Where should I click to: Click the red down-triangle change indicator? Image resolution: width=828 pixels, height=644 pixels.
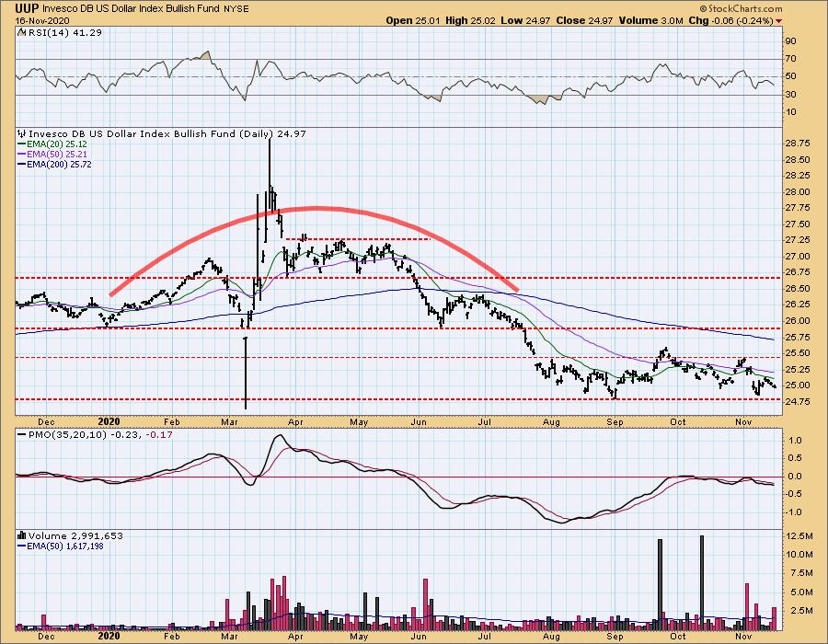[779, 21]
